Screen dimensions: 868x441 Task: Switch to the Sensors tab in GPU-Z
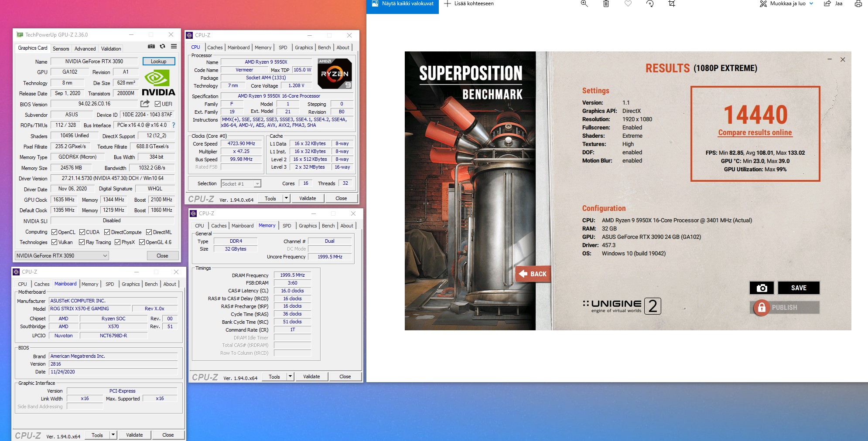click(61, 49)
